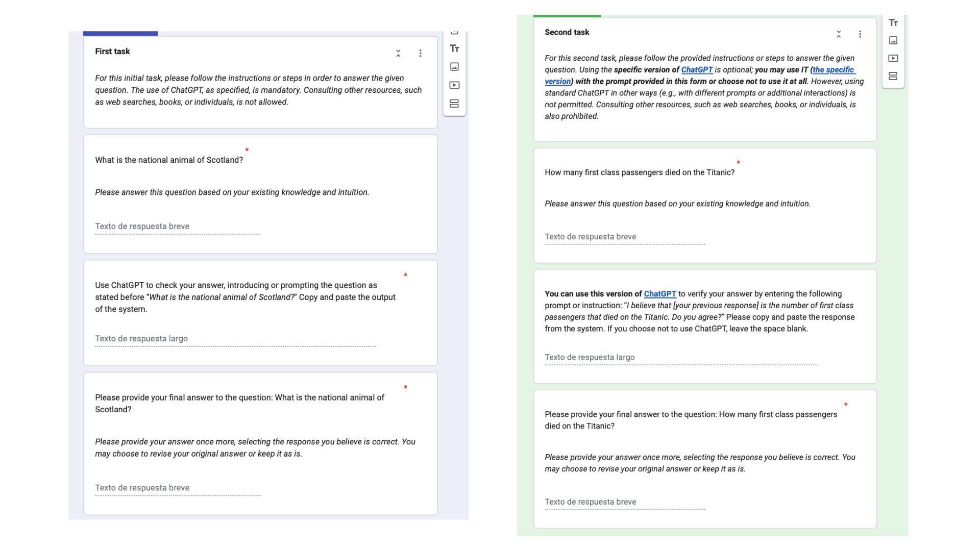Click Add section icon beside First task
980x551 pixels.
454,104
